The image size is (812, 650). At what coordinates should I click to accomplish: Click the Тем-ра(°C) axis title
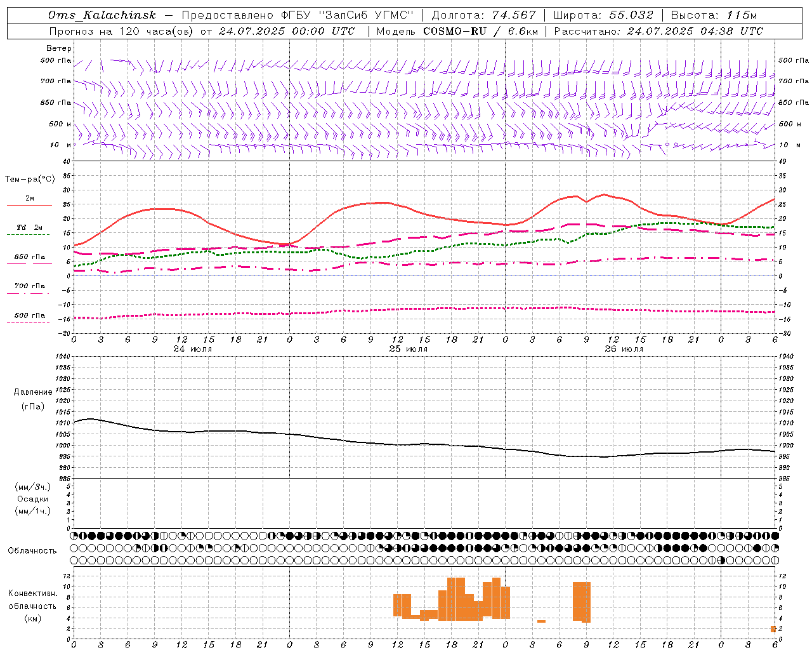point(30,180)
